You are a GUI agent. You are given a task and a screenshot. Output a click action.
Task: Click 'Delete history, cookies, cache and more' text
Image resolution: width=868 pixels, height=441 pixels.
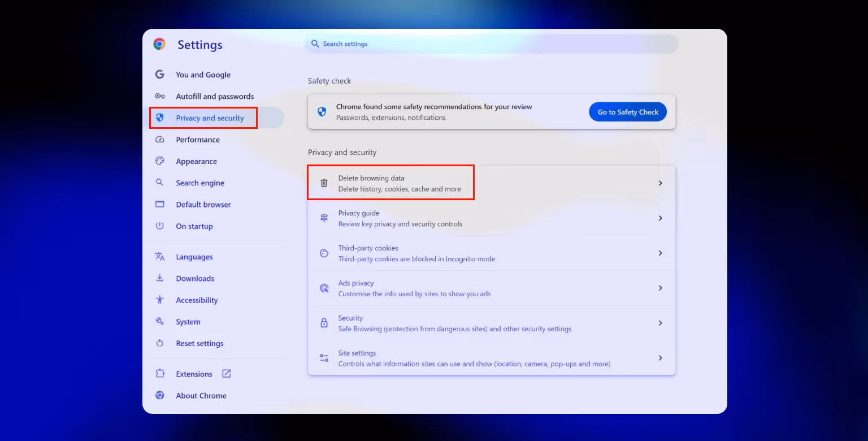click(400, 189)
